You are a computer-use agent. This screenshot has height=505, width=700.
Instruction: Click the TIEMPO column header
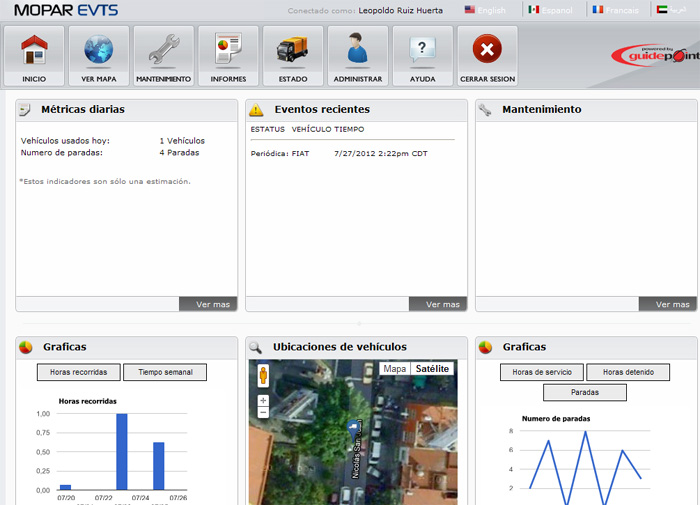(x=350, y=129)
